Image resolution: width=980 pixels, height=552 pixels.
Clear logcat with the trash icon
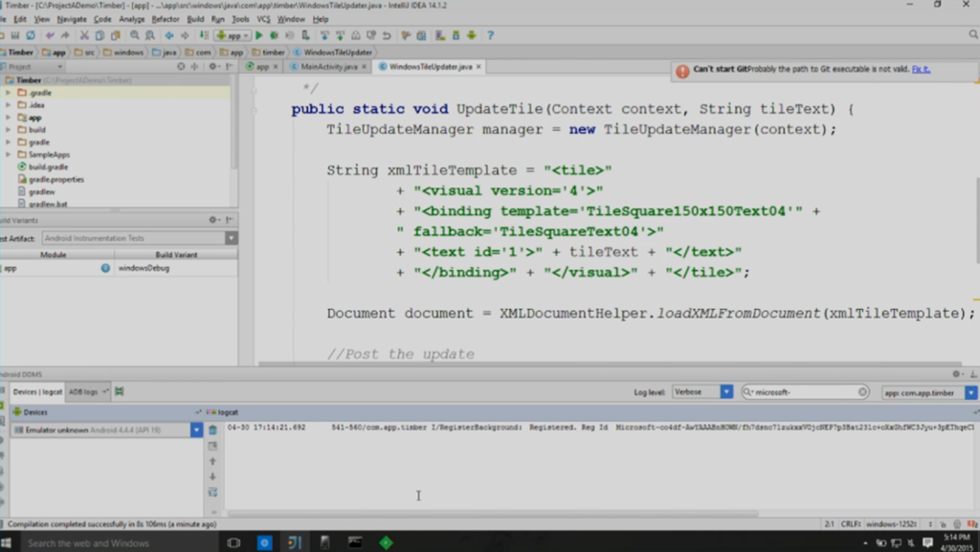(x=212, y=430)
